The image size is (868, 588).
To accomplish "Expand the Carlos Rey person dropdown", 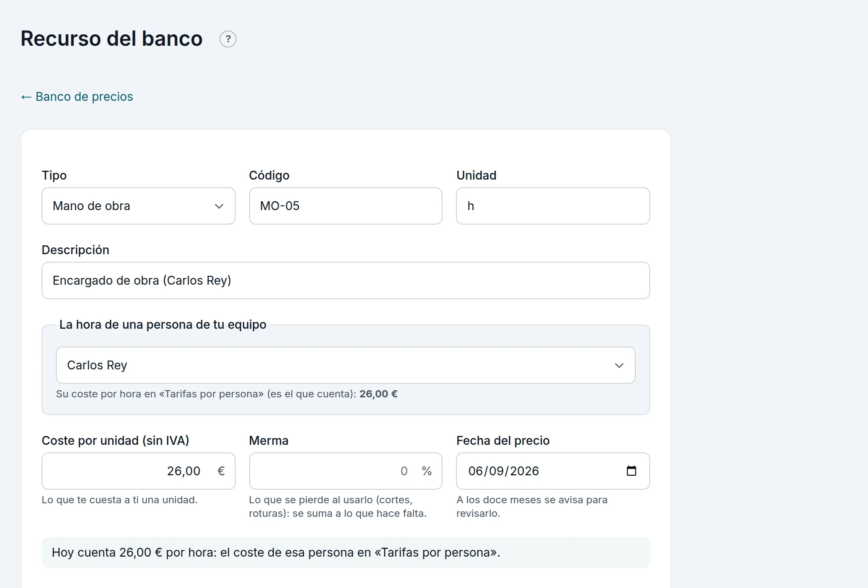I will point(346,365).
